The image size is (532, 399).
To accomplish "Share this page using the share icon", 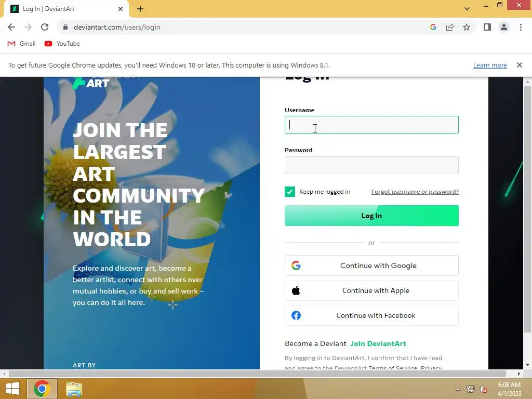I will 450,27.
